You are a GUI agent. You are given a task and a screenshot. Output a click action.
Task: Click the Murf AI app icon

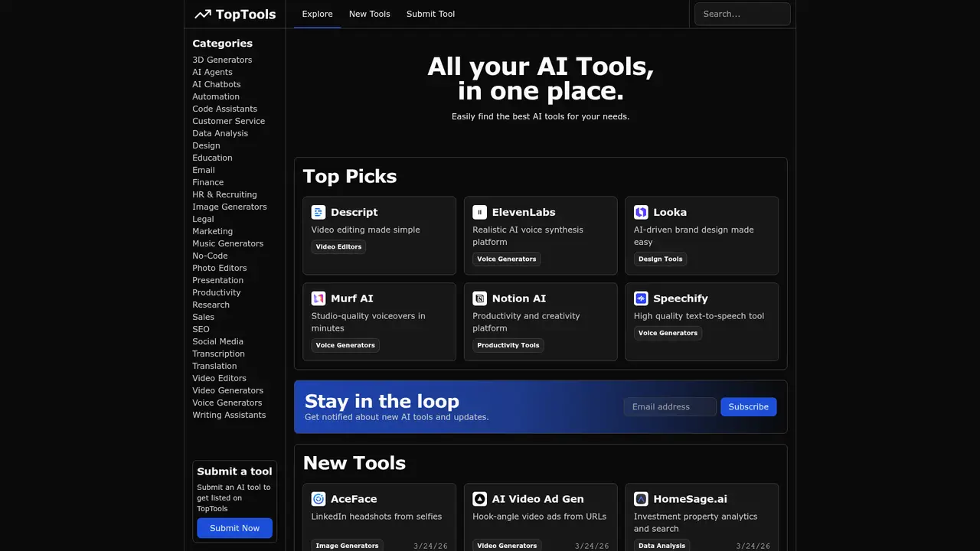[318, 298]
